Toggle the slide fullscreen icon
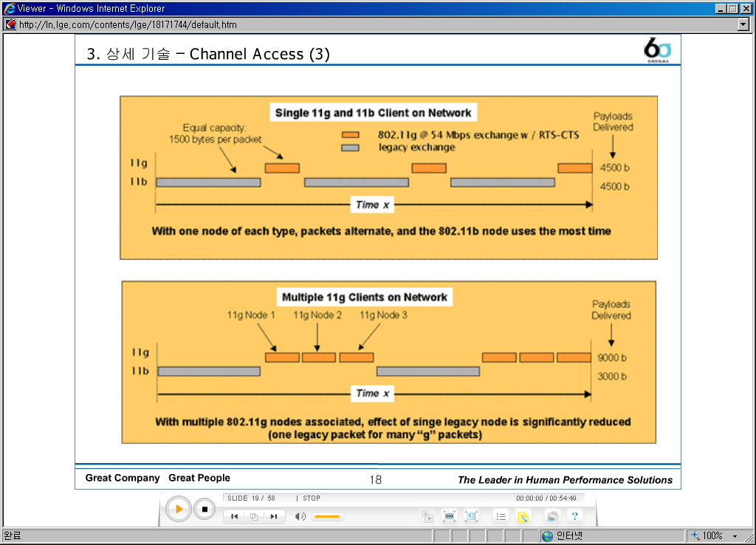The image size is (756, 545). pyautogui.click(x=471, y=516)
